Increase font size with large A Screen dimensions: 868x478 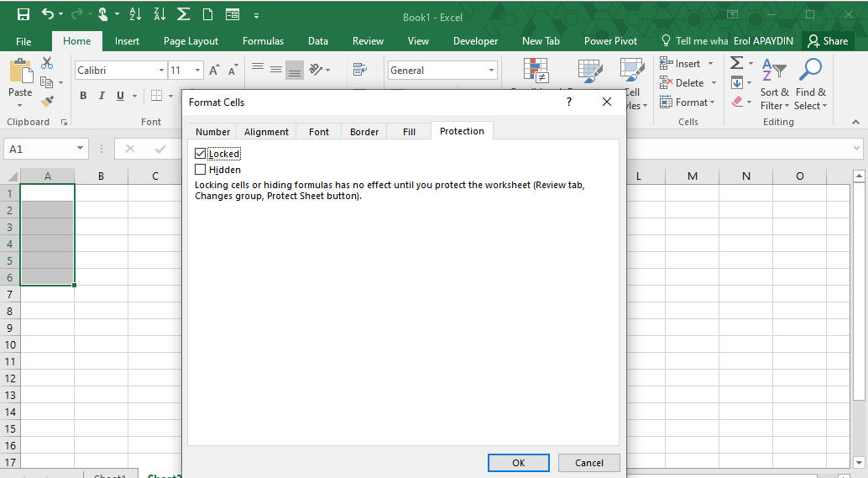click(214, 71)
